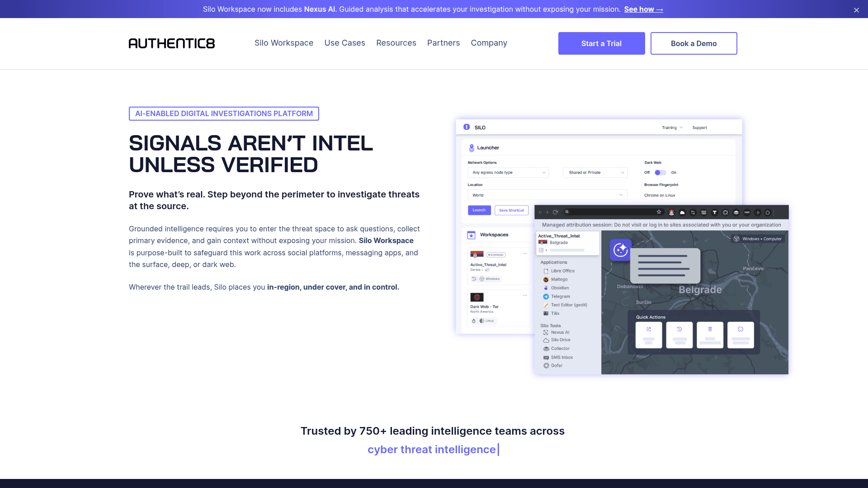
Task: Click the Serbia flag toolbar icon
Action: 671,212
